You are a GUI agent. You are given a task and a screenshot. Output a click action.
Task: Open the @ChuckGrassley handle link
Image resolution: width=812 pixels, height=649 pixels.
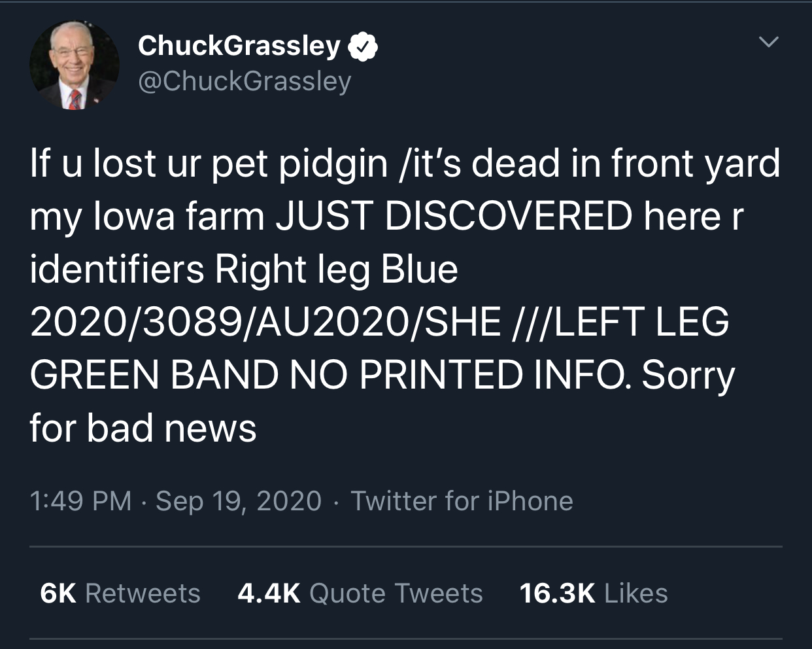(245, 81)
